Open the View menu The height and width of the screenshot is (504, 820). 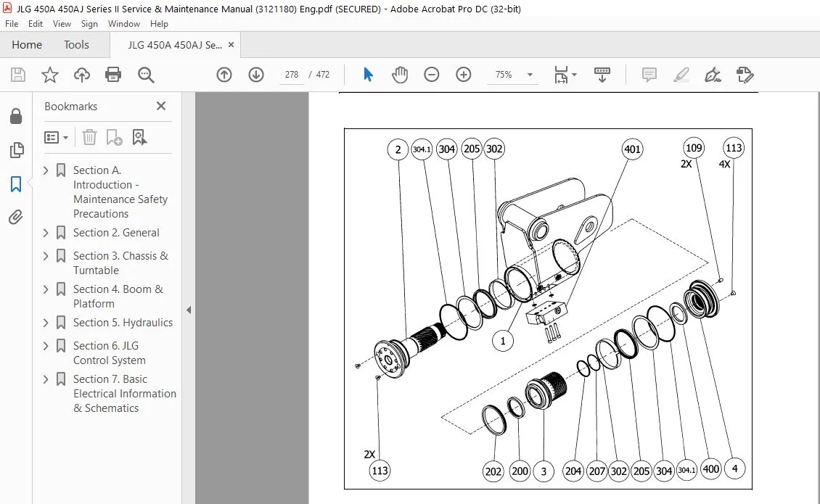pyautogui.click(x=62, y=23)
